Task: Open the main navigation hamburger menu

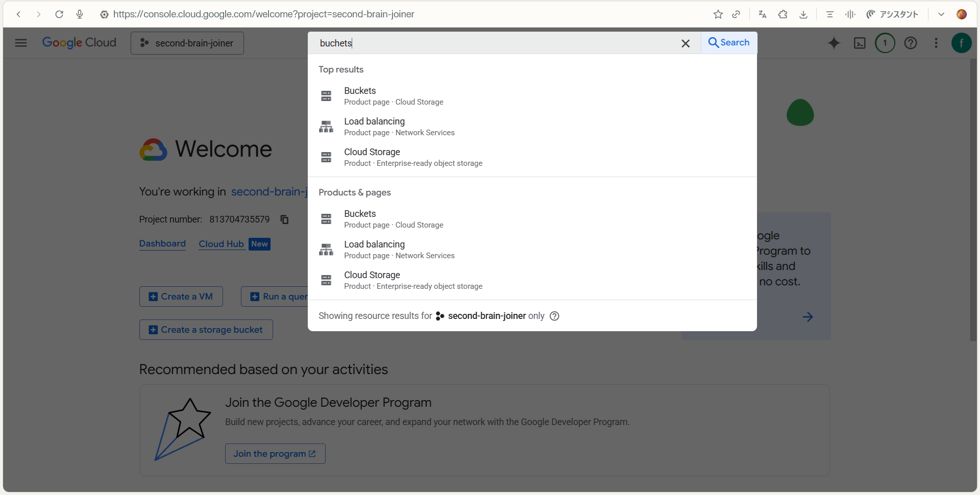Action: (x=21, y=43)
